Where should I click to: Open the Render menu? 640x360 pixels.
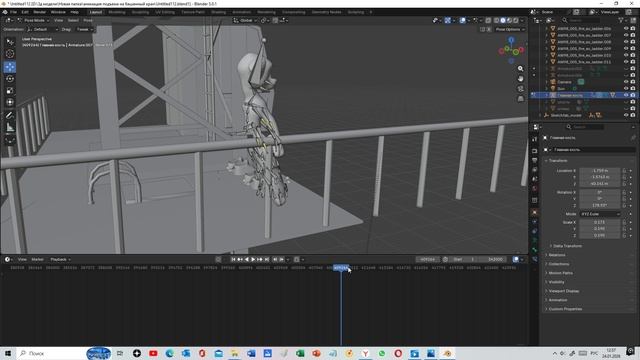click(x=40, y=12)
